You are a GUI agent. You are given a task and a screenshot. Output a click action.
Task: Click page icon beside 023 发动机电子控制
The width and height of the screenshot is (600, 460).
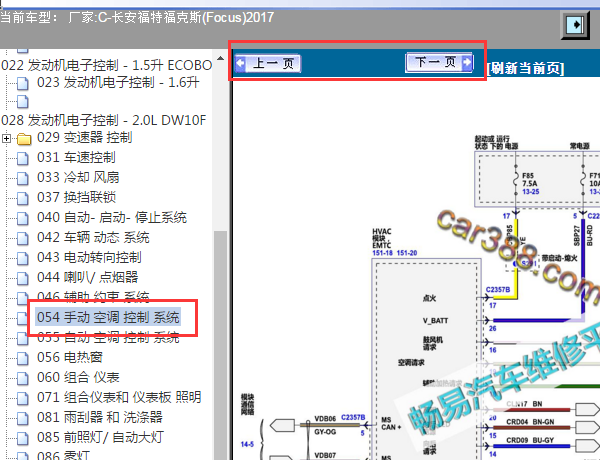pos(23,83)
